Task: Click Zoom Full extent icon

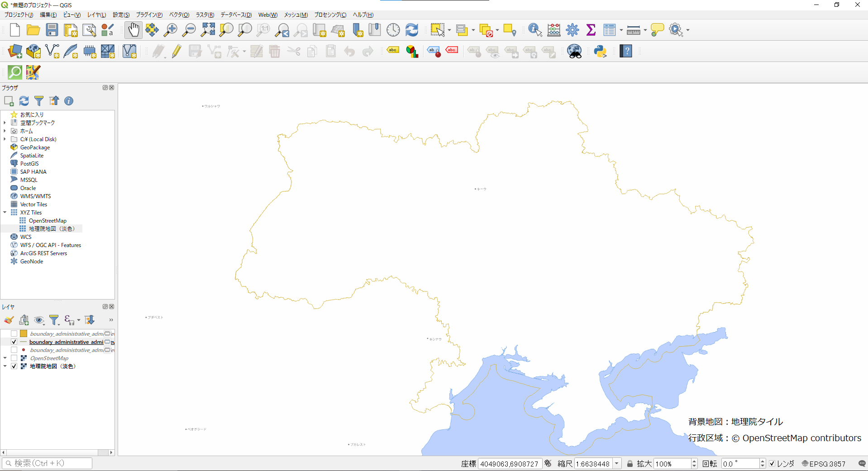Action: [207, 30]
